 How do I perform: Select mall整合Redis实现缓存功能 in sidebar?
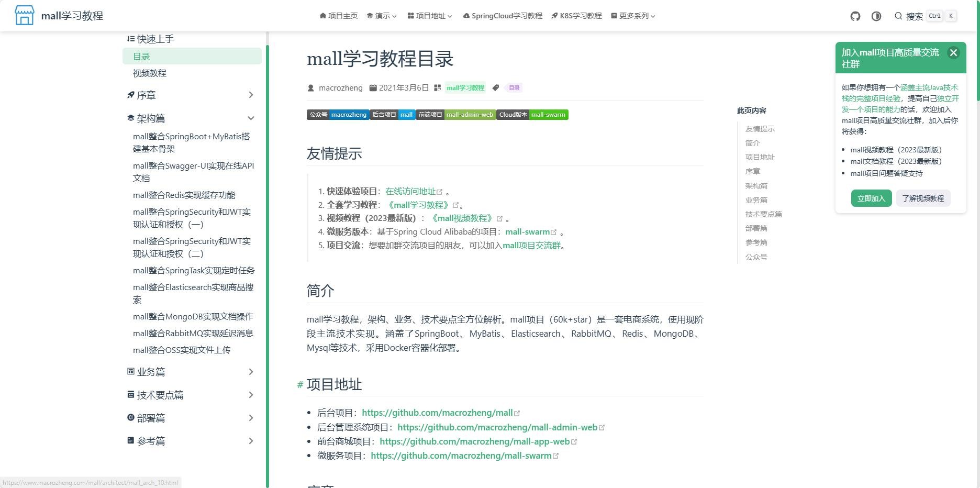tap(184, 195)
